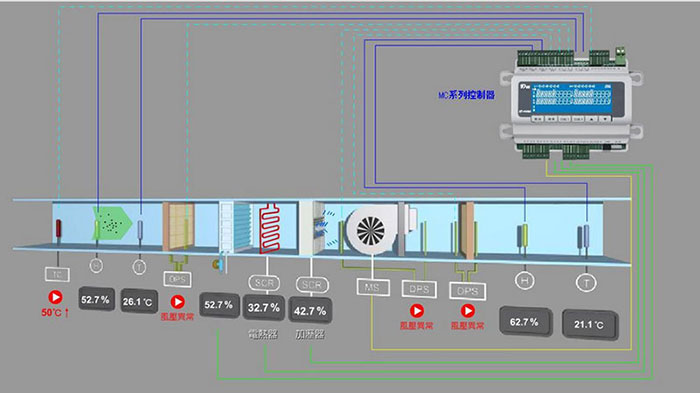Screen dimensions: 700x393
Task: Click the TC sensor label box
Action: pos(57,274)
